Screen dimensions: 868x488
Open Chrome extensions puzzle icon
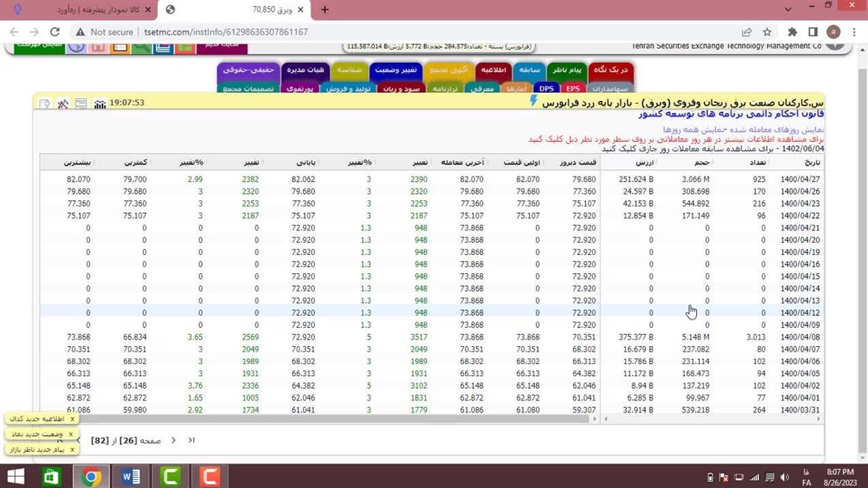point(792,32)
